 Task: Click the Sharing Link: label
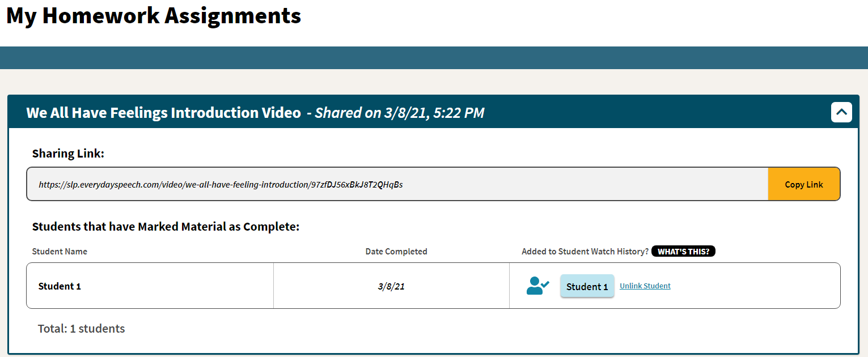(x=69, y=154)
